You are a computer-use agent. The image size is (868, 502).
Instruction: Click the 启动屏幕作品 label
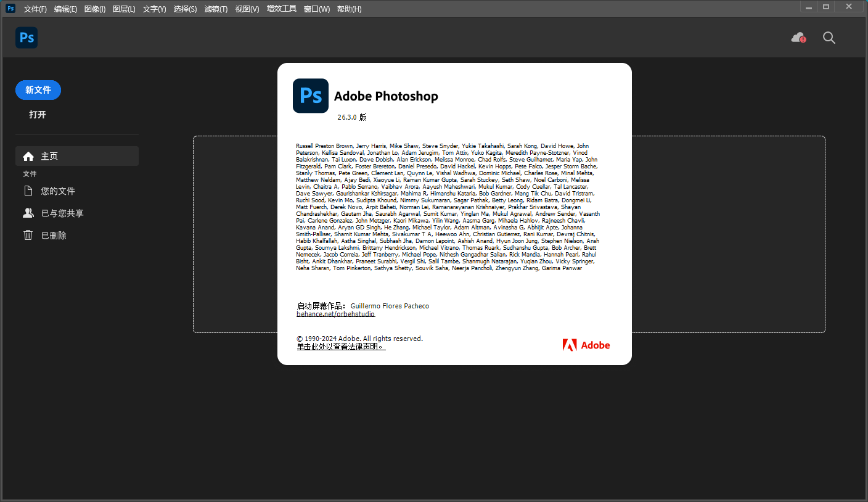[321, 306]
